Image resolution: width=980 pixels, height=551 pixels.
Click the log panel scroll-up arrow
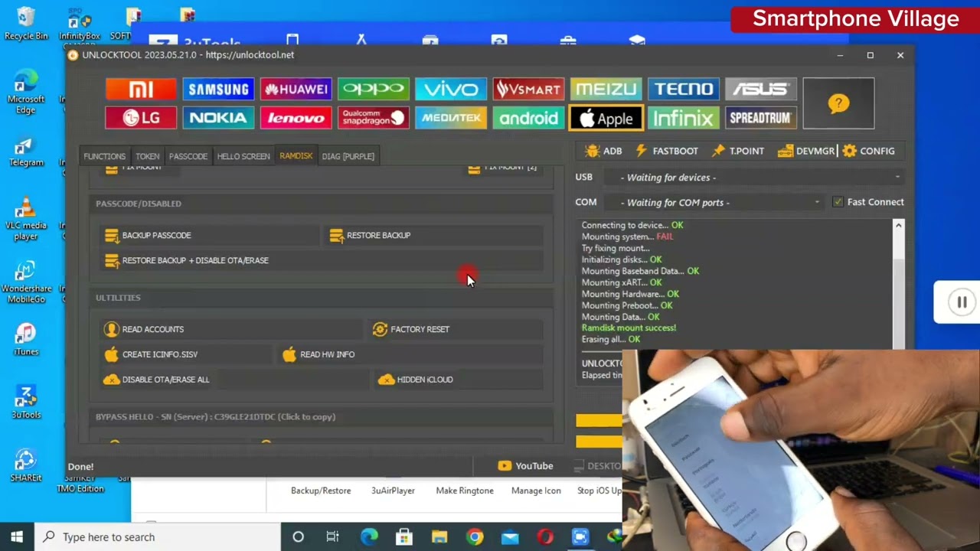[x=899, y=226]
